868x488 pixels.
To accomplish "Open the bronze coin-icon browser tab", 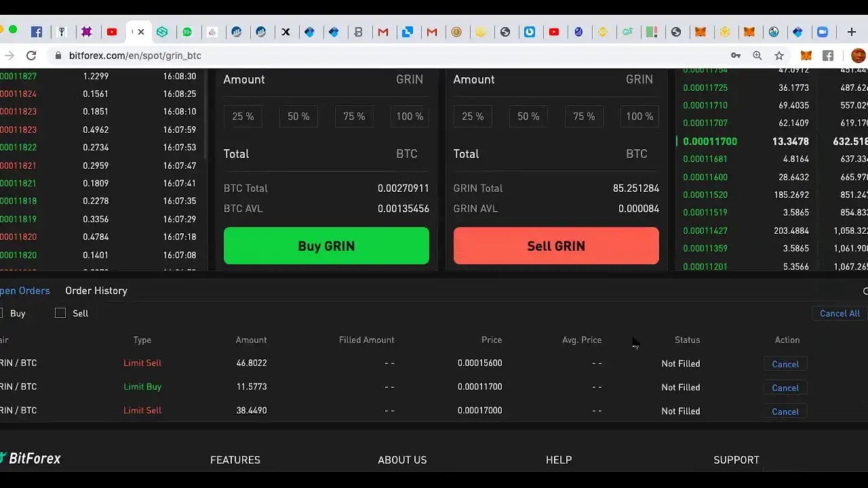I will (x=456, y=32).
